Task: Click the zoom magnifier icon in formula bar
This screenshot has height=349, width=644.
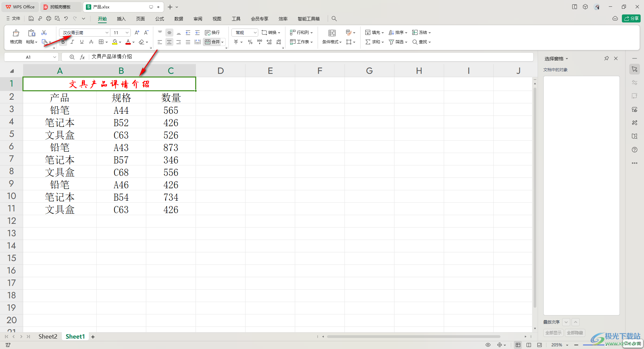Action: coord(72,57)
